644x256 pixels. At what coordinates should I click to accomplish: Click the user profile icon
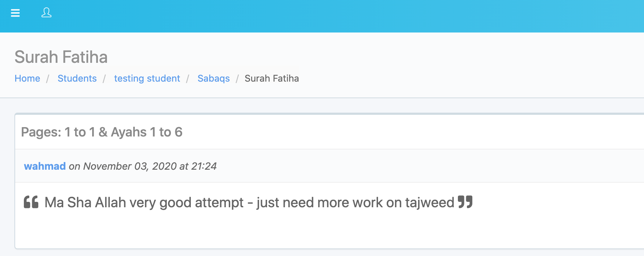click(46, 13)
